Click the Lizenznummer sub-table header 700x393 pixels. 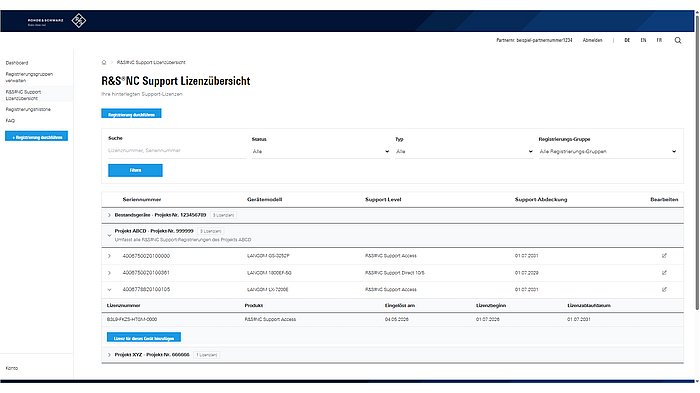point(124,306)
